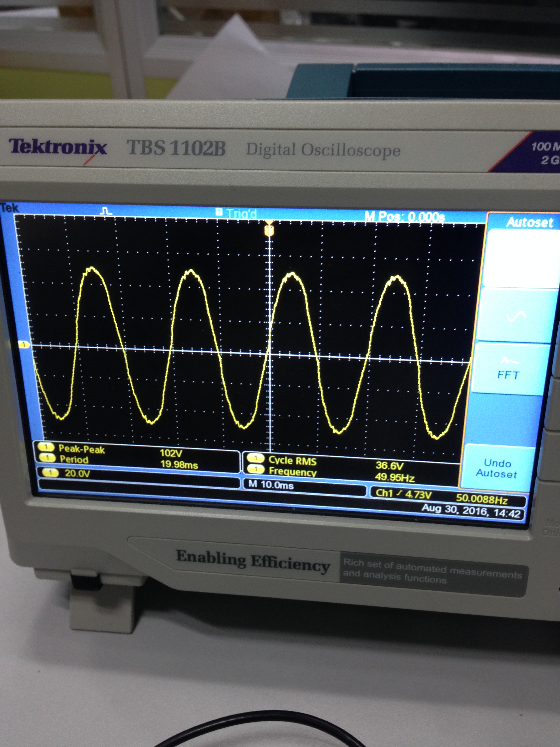Click the Cycle RMS channel 1 badge

coord(256,458)
